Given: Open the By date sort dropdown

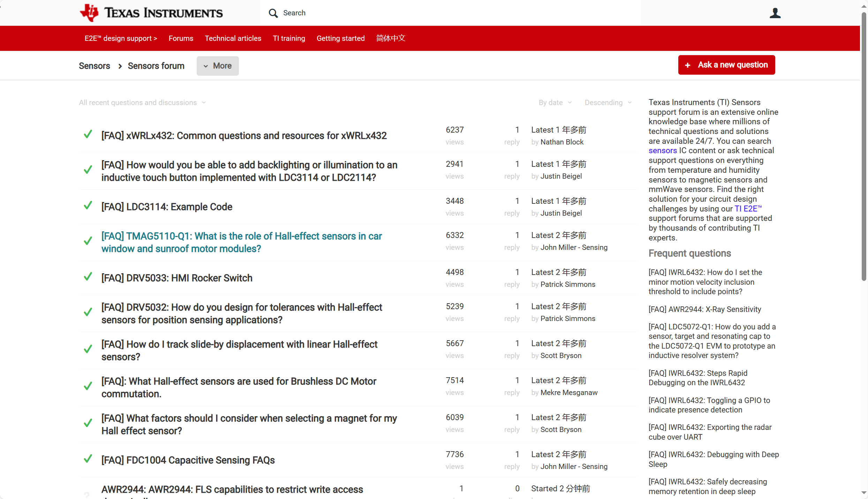Looking at the screenshot, I should 555,103.
